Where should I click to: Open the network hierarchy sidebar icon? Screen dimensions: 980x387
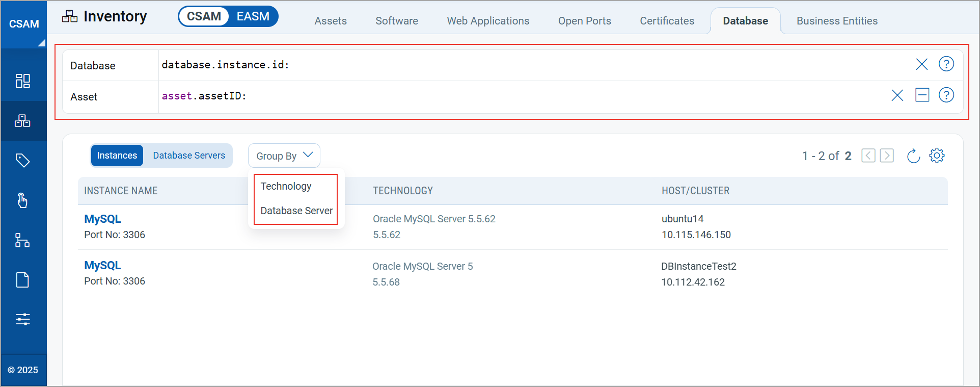[23, 240]
